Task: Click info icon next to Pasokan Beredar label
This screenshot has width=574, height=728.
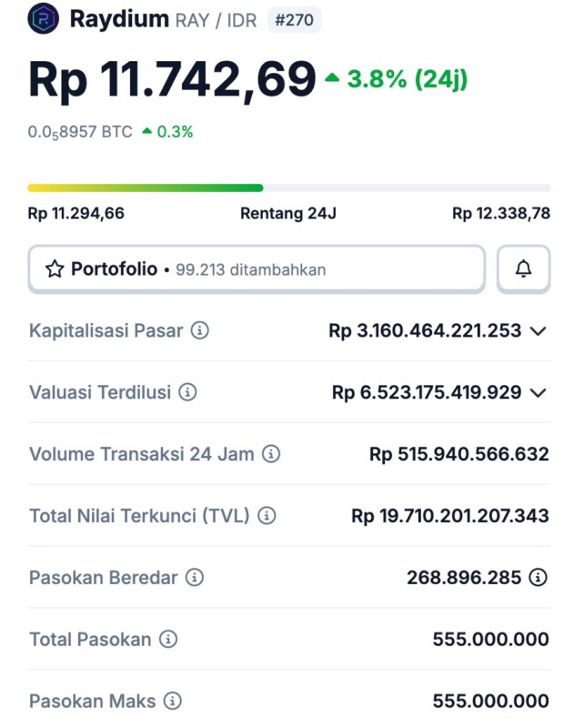Action: click(195, 578)
